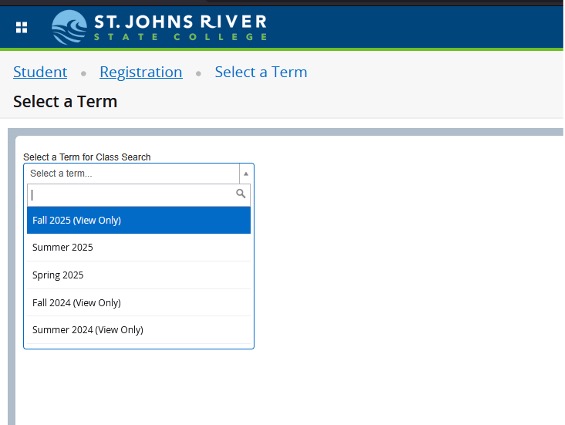Open Registration breadcrumb link
The width and height of the screenshot is (565, 425).
(141, 72)
